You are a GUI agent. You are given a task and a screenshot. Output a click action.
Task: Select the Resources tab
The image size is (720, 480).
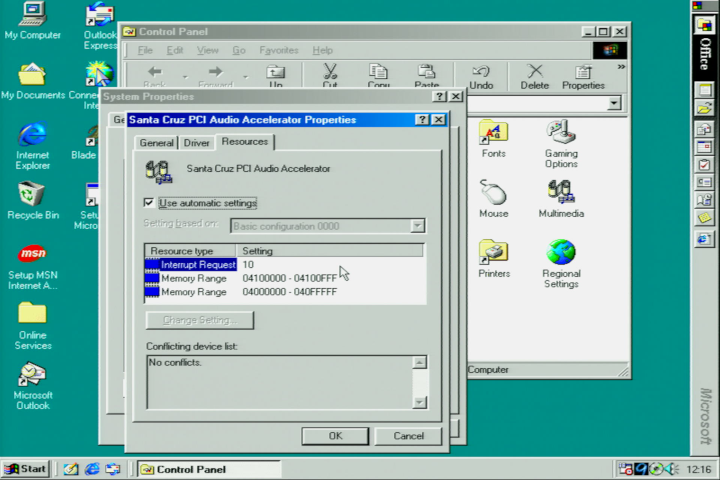click(245, 141)
